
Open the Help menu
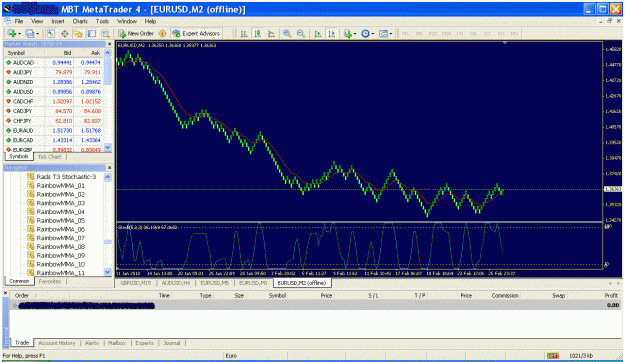click(150, 21)
